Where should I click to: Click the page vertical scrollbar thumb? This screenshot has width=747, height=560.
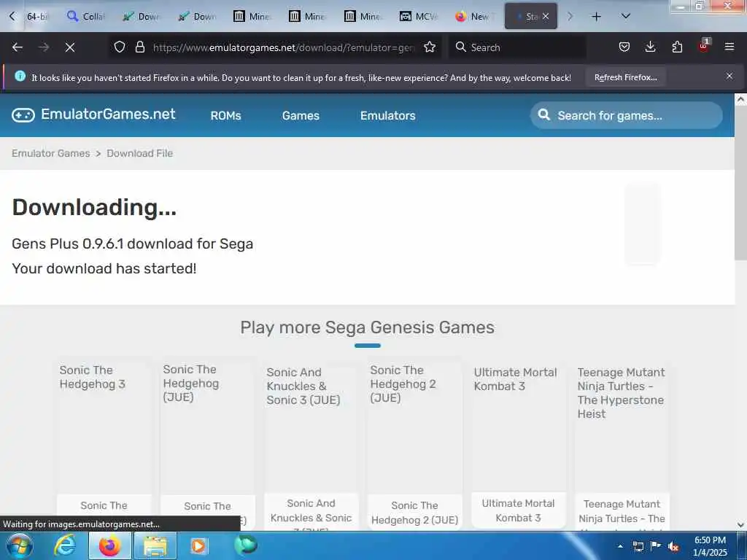click(740, 183)
